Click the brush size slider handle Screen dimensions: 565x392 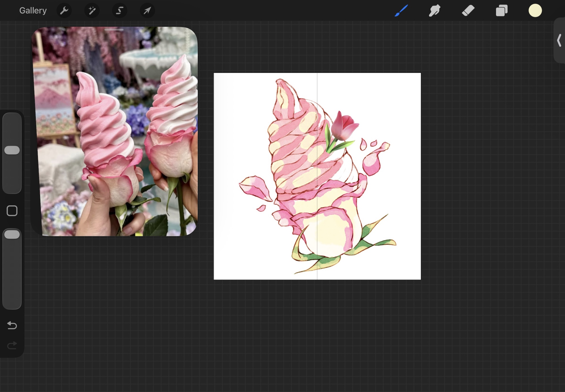(x=12, y=150)
